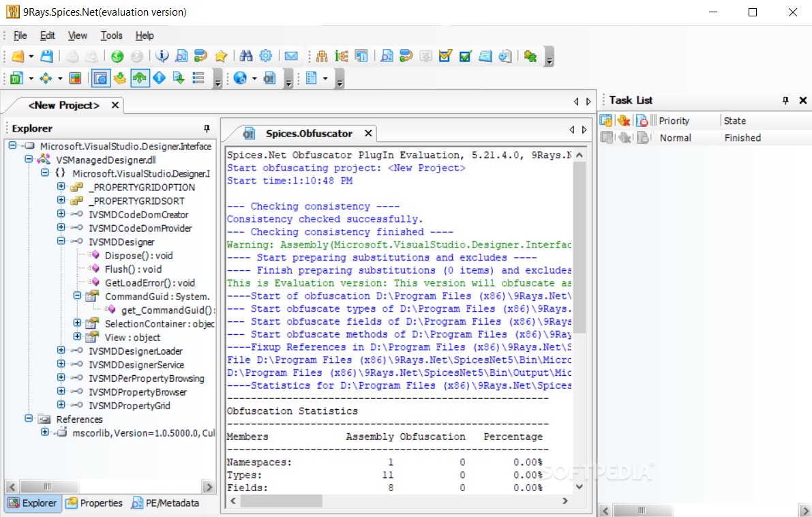Click the yellow star favorites icon
The width and height of the screenshot is (812, 517).
221,56
